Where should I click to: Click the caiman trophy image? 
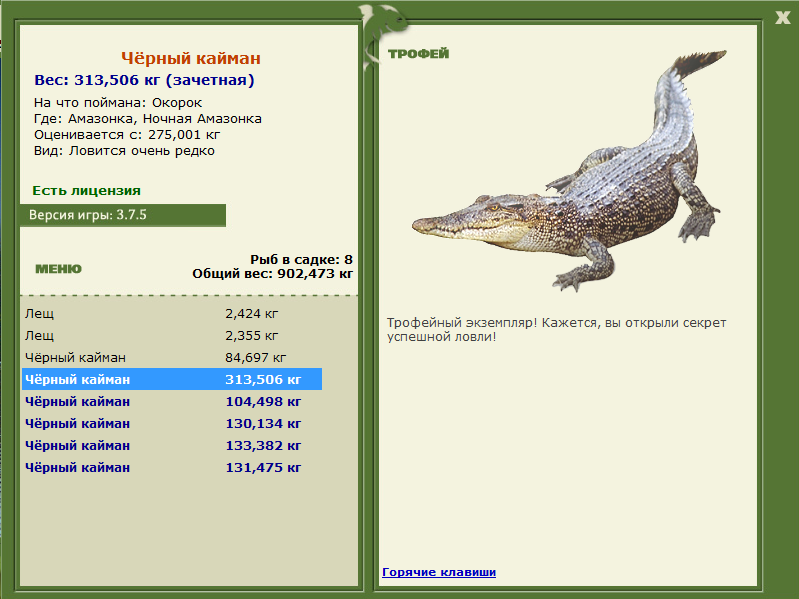tap(569, 171)
